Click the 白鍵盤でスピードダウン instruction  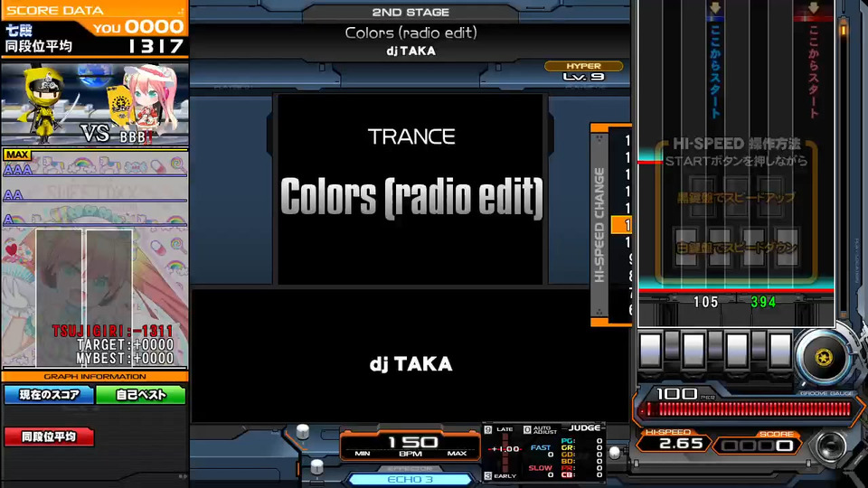(736, 248)
